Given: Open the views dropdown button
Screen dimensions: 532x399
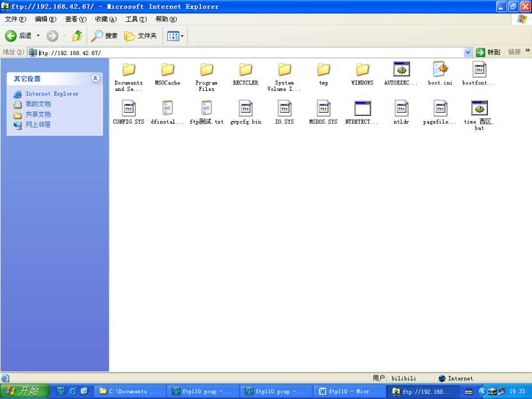Looking at the screenshot, I should tap(175, 36).
